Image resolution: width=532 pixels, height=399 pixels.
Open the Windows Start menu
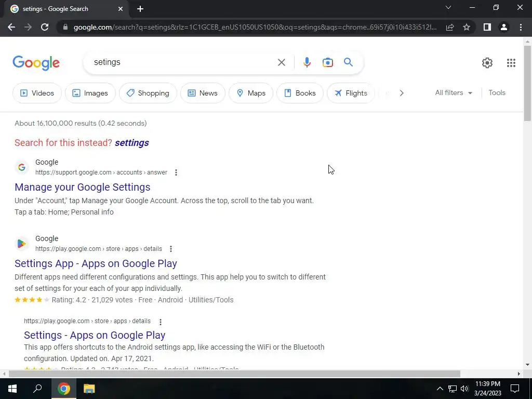pos(12,389)
